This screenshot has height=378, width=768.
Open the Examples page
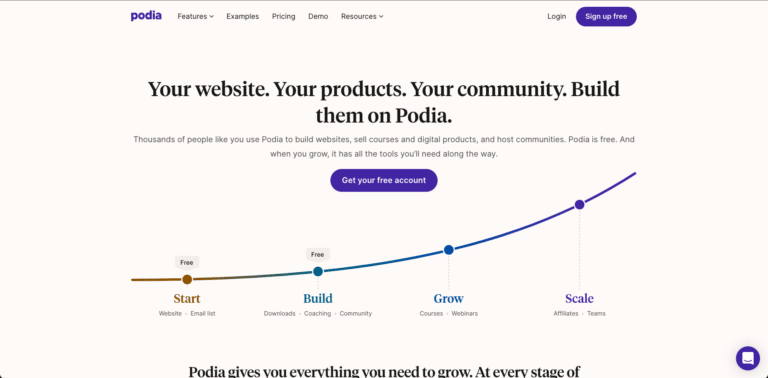click(x=242, y=16)
